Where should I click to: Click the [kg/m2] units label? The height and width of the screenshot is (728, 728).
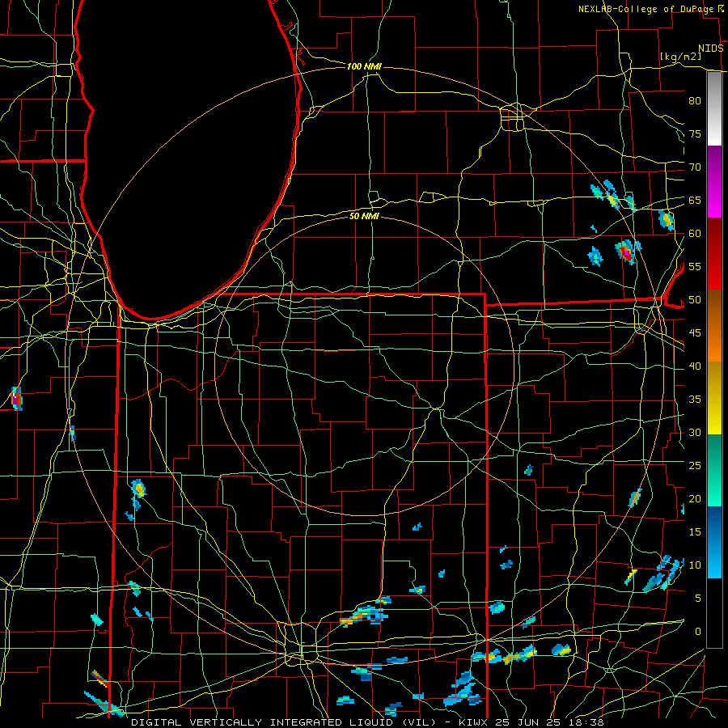point(680,57)
